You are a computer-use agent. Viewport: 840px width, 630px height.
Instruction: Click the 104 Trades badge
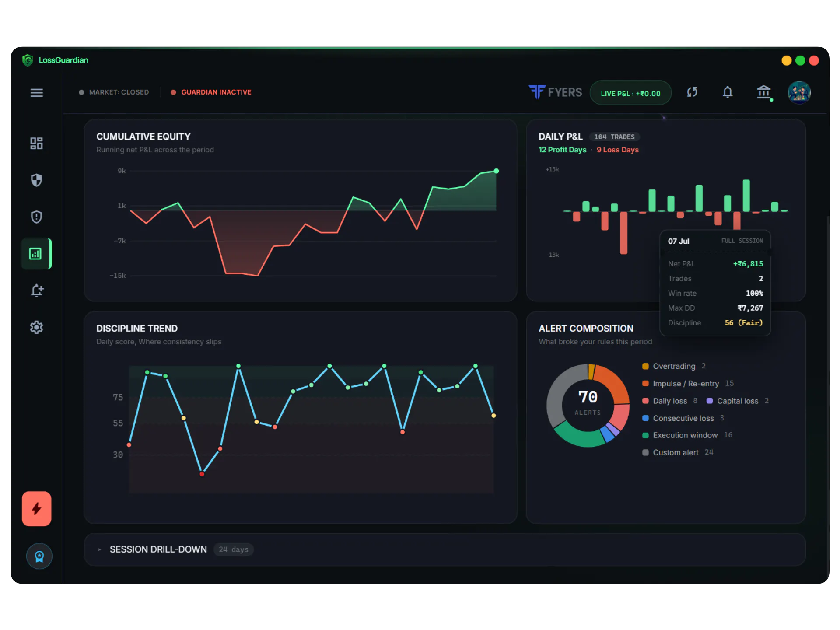tap(614, 137)
